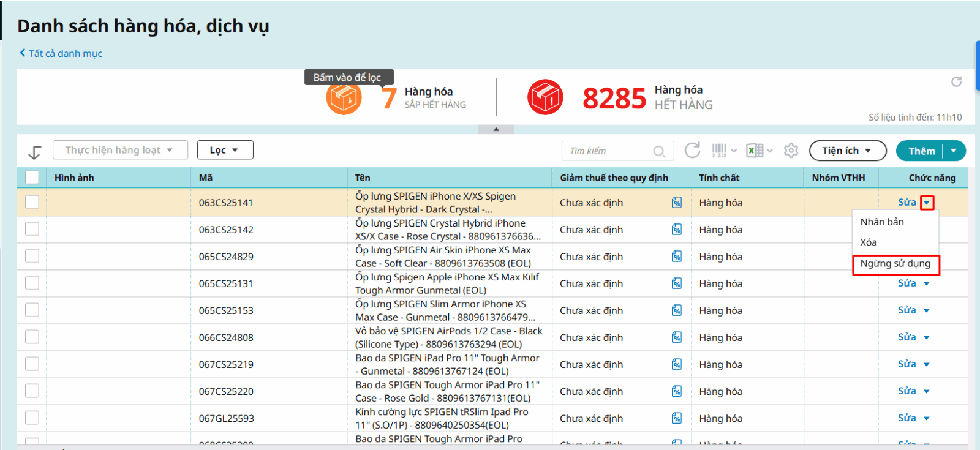Viewport: 980px width, 450px height.
Task: Click the "Tìm kiếm" search field
Action: (x=609, y=151)
